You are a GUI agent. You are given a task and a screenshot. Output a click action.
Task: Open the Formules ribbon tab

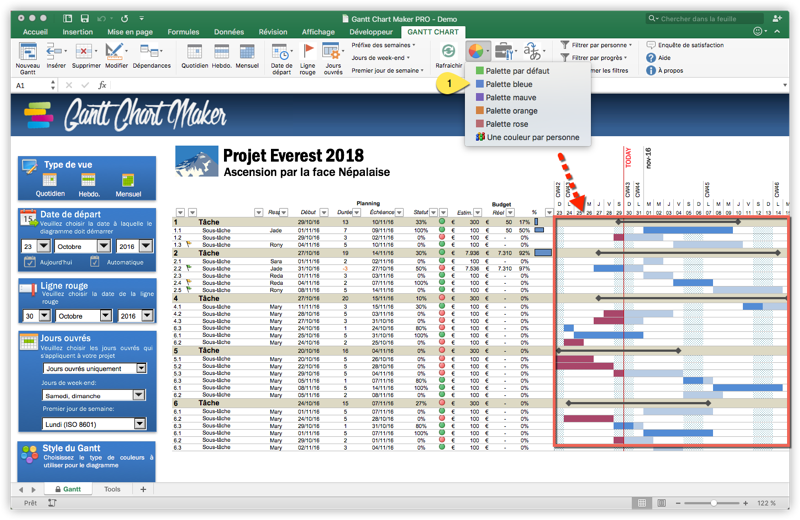pyautogui.click(x=183, y=32)
